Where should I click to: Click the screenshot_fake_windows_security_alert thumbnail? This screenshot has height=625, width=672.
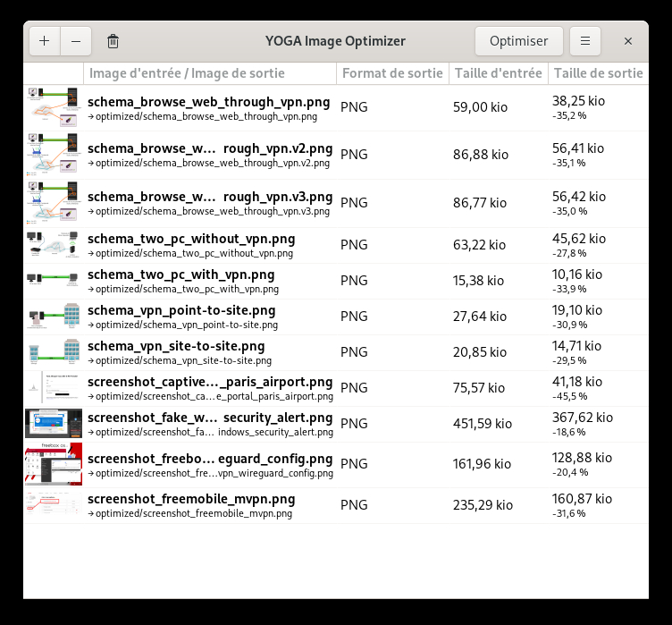(55, 424)
